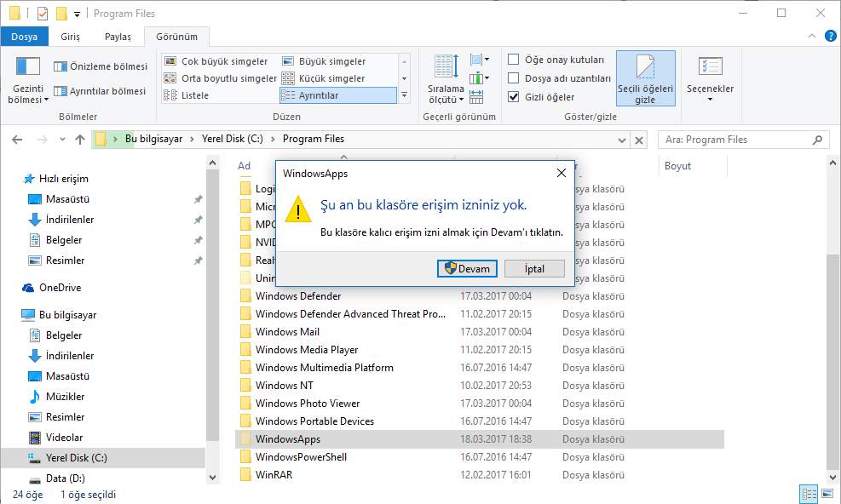Click size all columns to fit icon
This screenshot has height=504, width=841.
[476, 97]
